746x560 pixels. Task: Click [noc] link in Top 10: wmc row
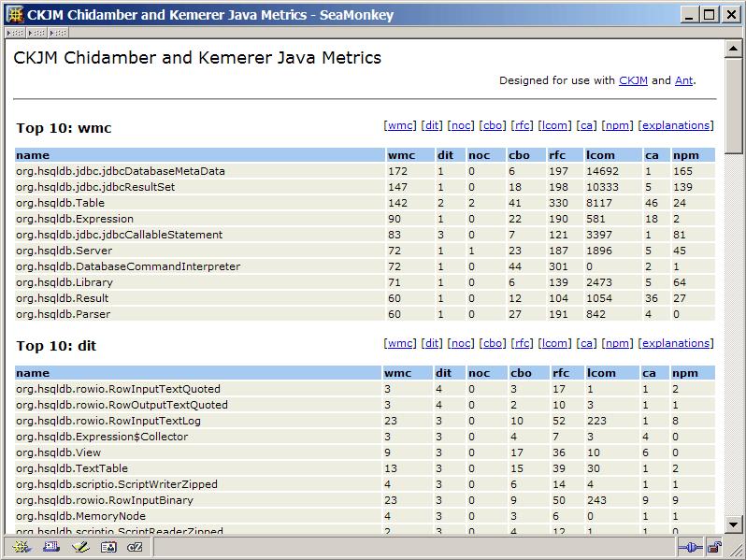point(461,125)
